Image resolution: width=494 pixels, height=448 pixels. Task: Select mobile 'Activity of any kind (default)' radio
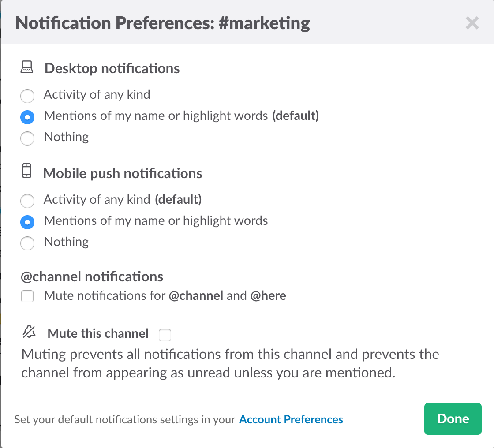(27, 201)
